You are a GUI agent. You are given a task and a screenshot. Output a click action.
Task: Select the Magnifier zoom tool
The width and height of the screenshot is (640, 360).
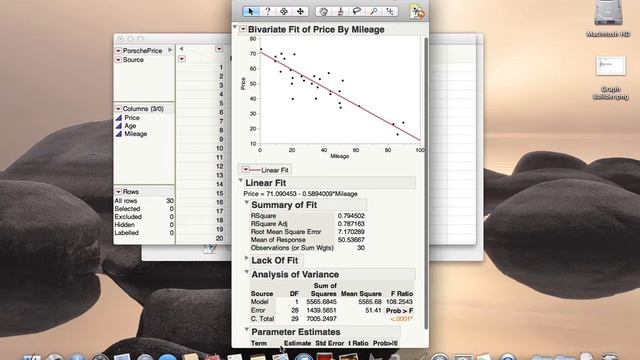click(373, 11)
